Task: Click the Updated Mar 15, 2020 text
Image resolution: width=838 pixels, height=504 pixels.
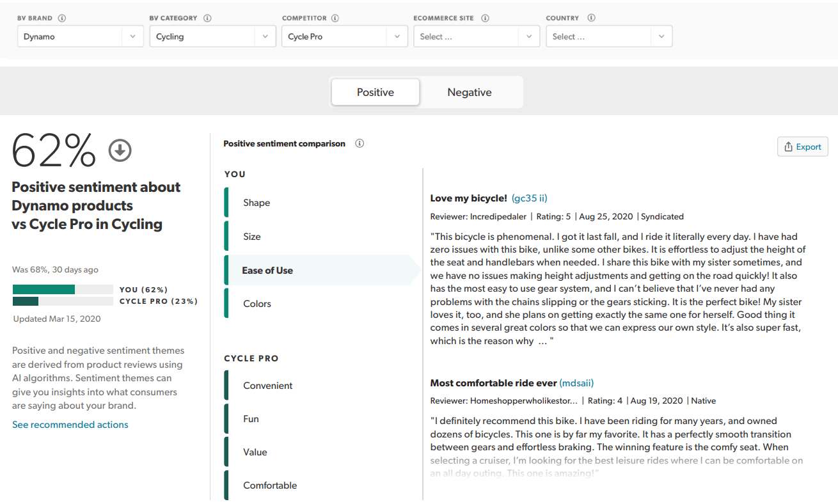Action: coord(57,319)
